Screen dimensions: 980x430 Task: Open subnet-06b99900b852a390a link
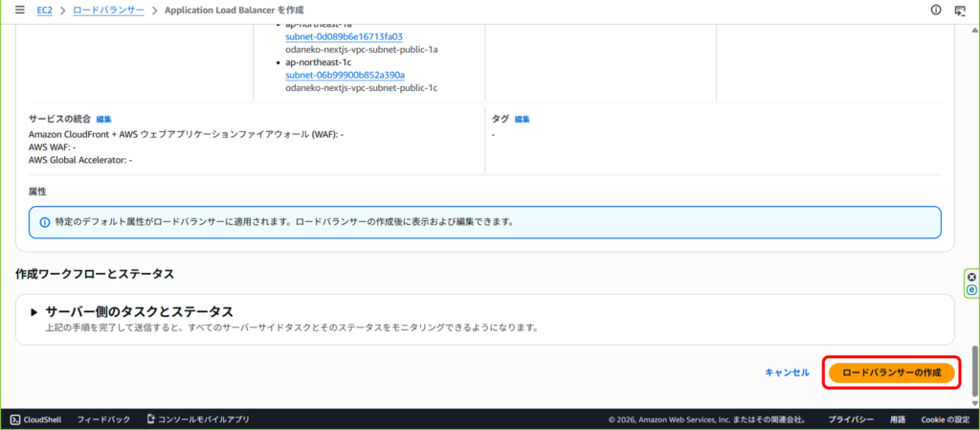point(345,75)
